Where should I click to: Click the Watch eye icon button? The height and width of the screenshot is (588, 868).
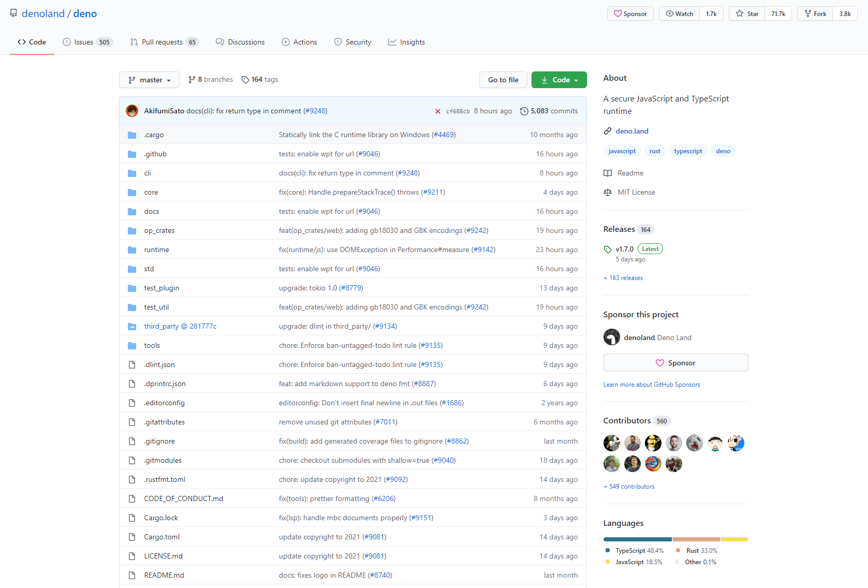point(679,13)
